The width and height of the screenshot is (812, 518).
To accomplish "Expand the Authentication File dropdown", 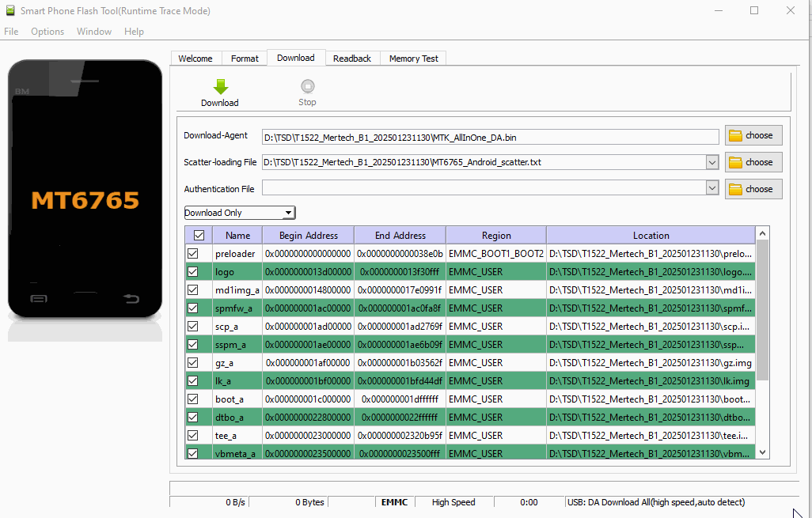I will coord(712,188).
